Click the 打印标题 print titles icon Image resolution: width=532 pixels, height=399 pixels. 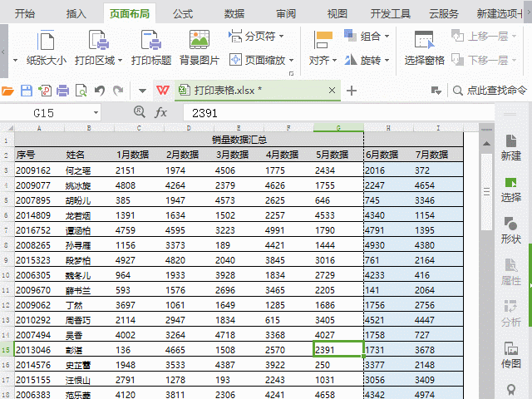[x=151, y=41]
